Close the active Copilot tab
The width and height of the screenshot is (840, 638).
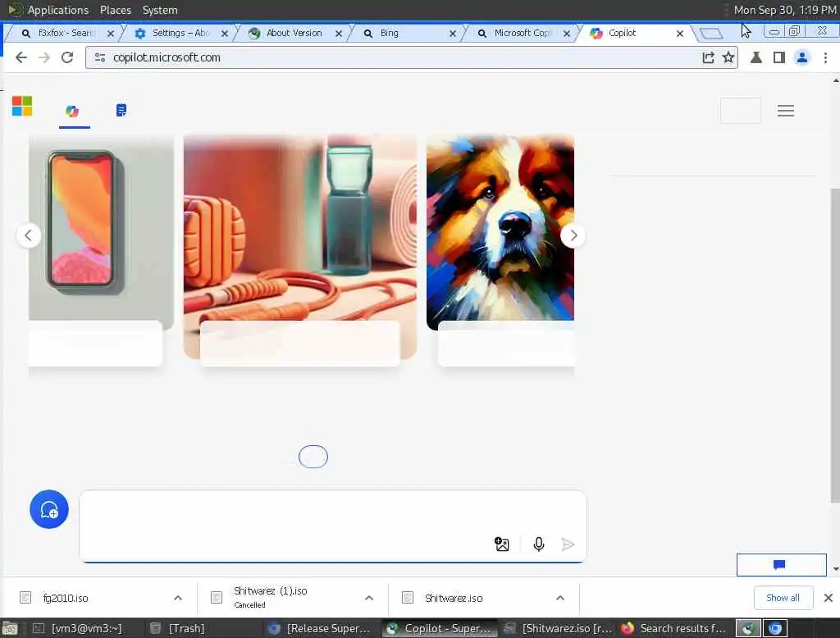click(x=680, y=34)
